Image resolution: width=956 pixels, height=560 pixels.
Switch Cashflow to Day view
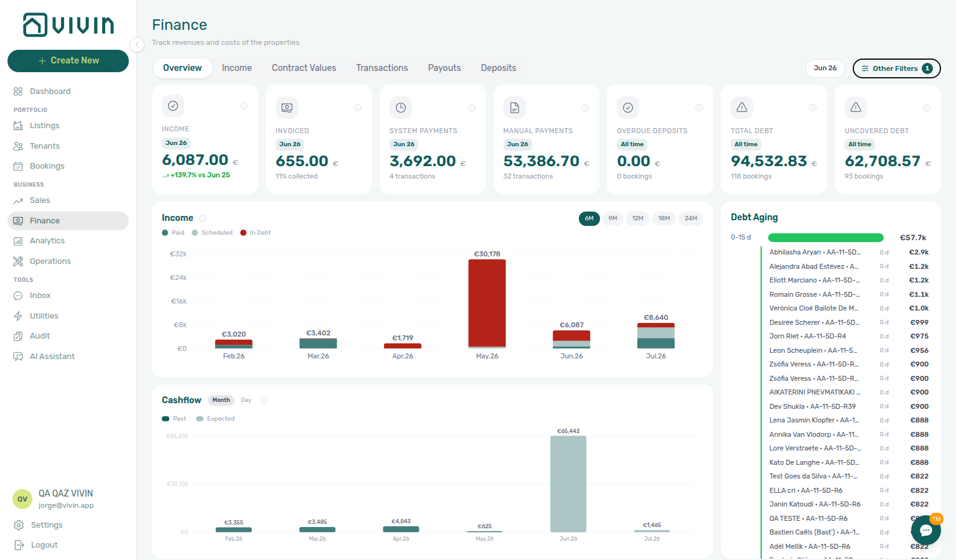(x=246, y=400)
